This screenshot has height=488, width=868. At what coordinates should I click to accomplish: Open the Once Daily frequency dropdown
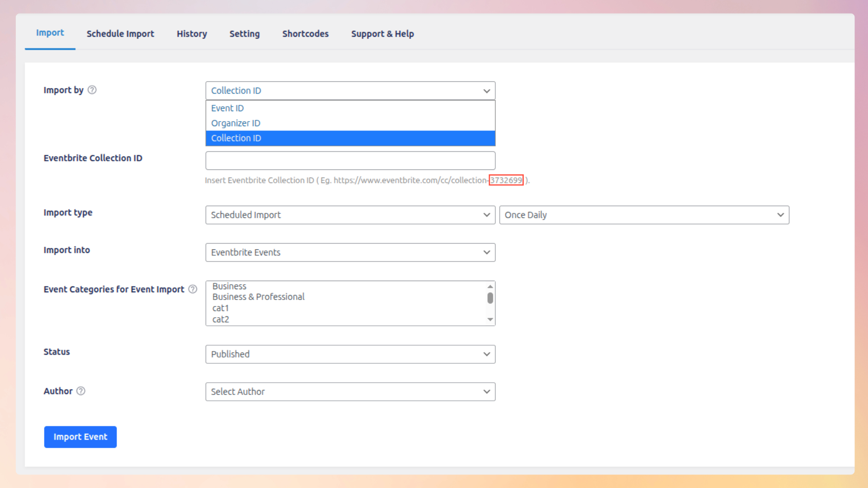644,215
